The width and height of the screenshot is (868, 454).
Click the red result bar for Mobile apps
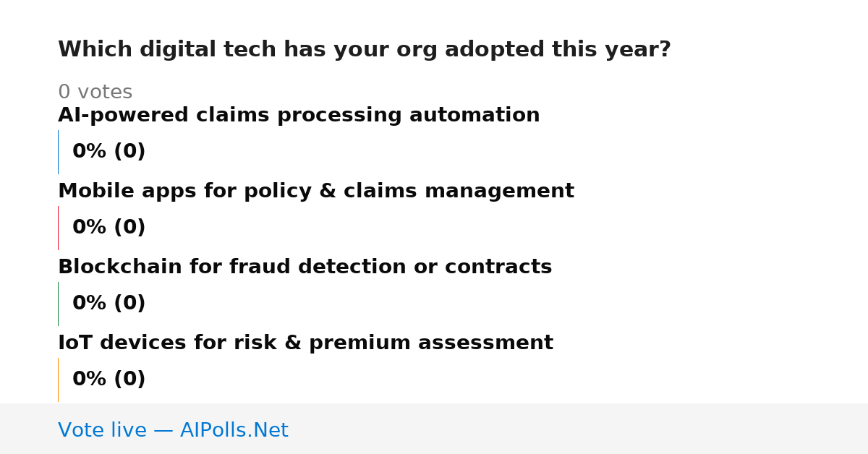pos(58,228)
